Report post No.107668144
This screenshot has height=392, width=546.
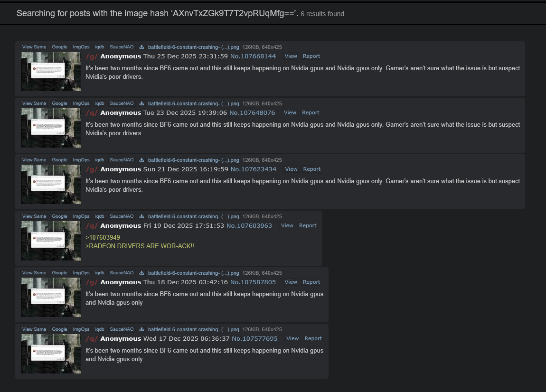coord(311,56)
